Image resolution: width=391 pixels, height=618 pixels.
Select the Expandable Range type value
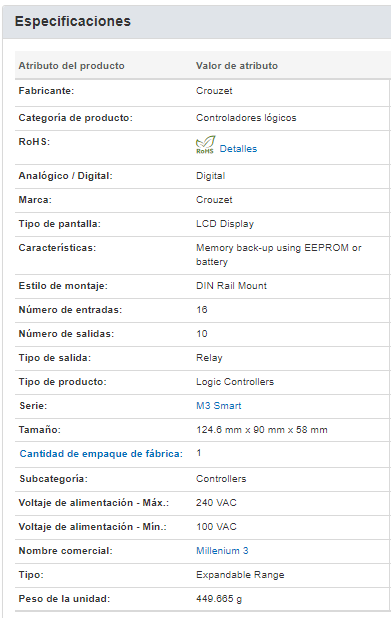coord(240,575)
